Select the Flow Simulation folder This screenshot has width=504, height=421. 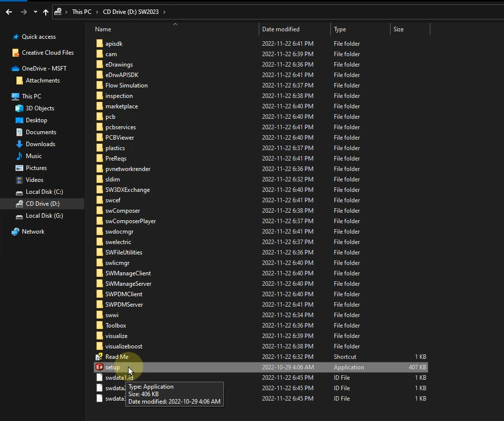(x=126, y=85)
